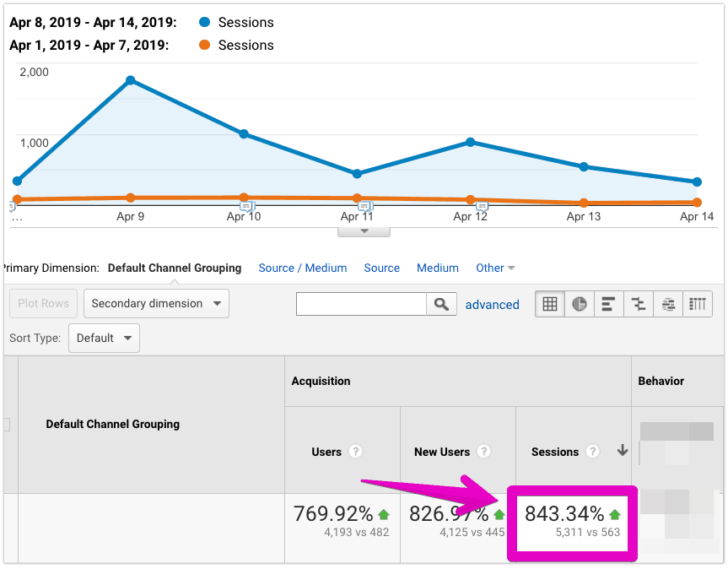Tick the checkbox beside Default Channel Grouping
This screenshot has width=728, height=569.
7,424
